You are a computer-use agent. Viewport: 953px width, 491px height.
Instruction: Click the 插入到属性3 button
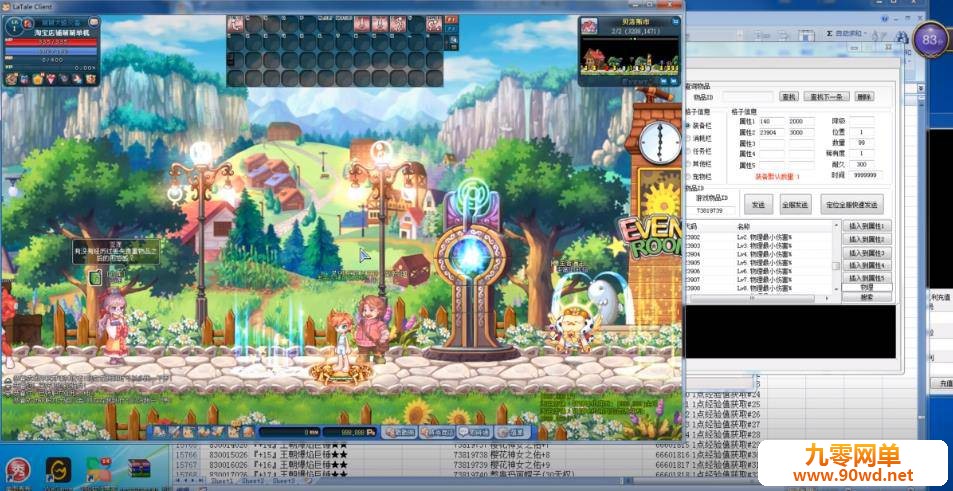click(x=867, y=252)
